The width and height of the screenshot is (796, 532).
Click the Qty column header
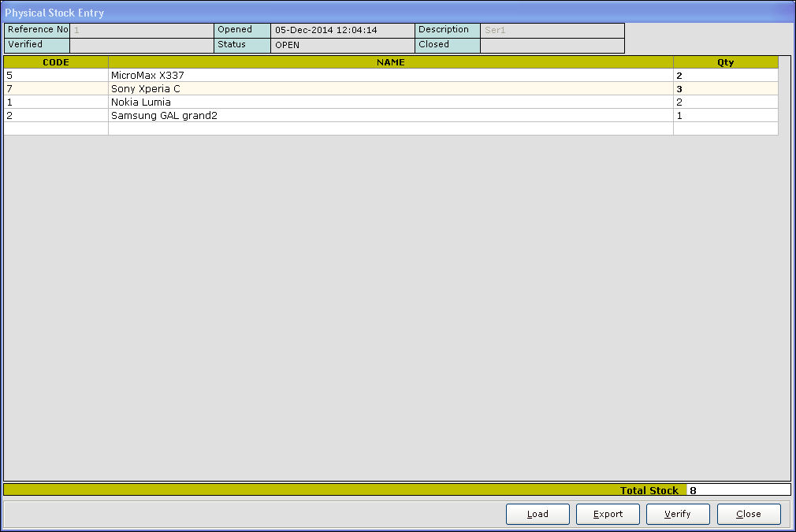coord(725,62)
